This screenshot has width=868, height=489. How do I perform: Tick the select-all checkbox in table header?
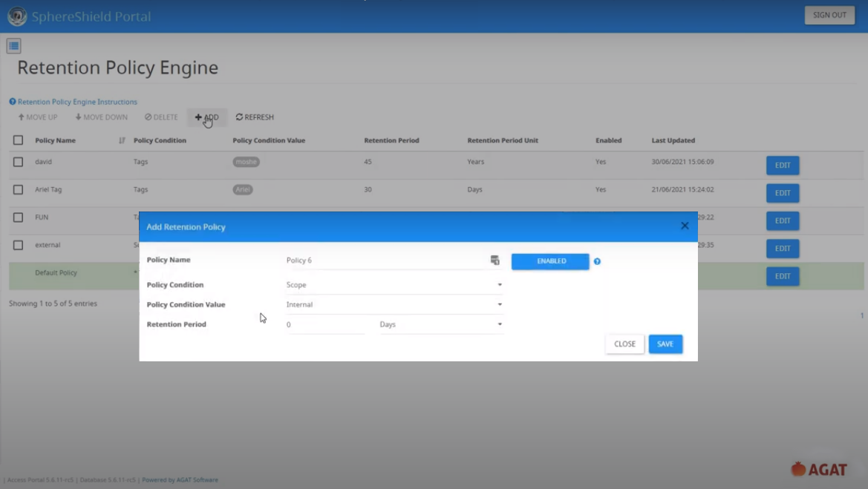click(x=19, y=140)
